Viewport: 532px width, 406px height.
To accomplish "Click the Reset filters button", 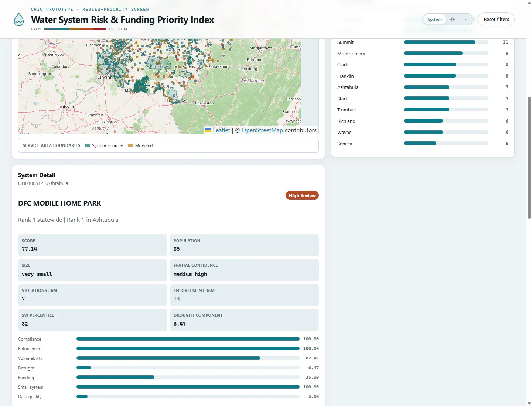I will click(x=496, y=20).
